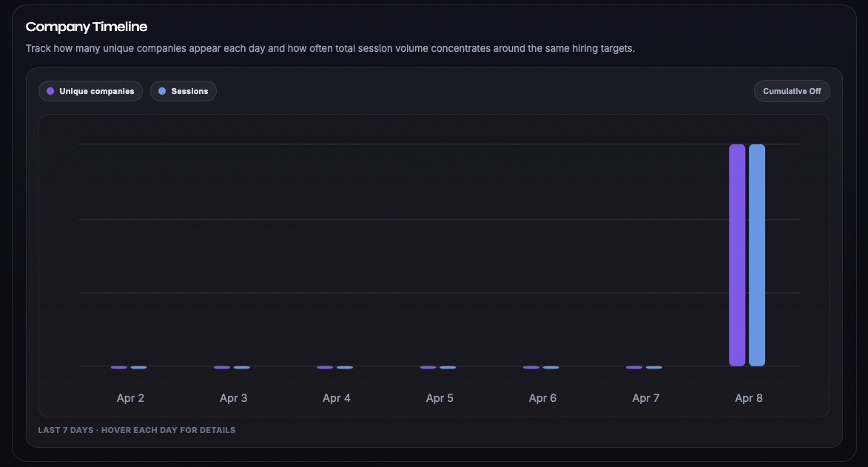Enable cumulative mode via Cumulative Off toggle
The width and height of the screenshot is (868, 467).
click(792, 90)
